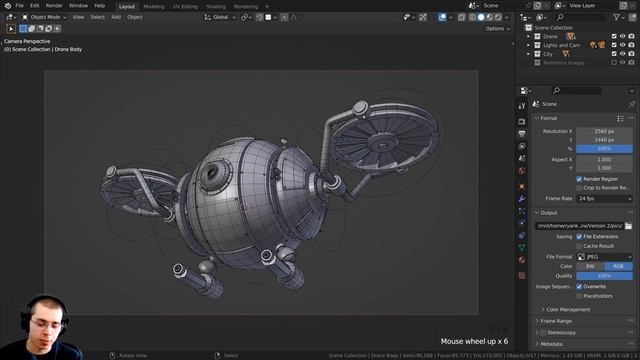Expand the Lights and Cam collection

[528, 45]
